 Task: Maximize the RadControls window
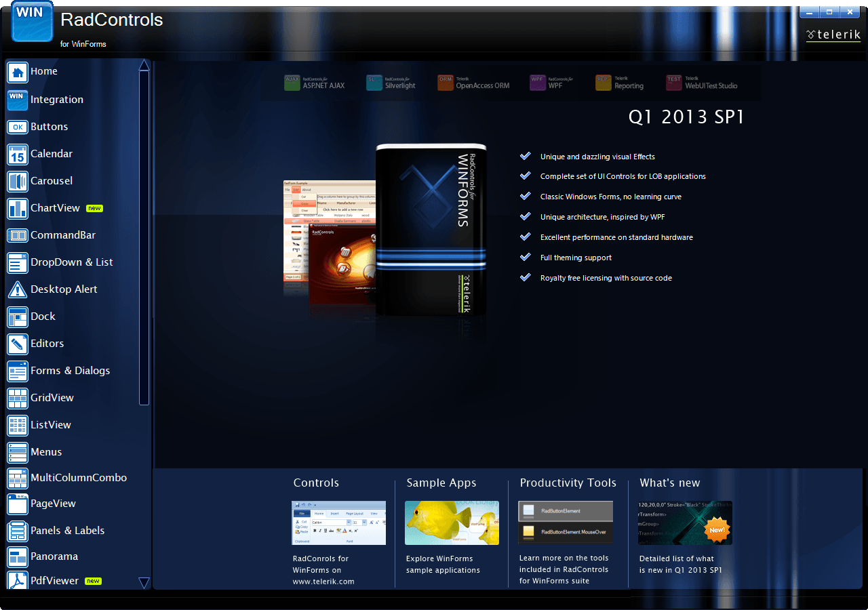click(x=829, y=12)
